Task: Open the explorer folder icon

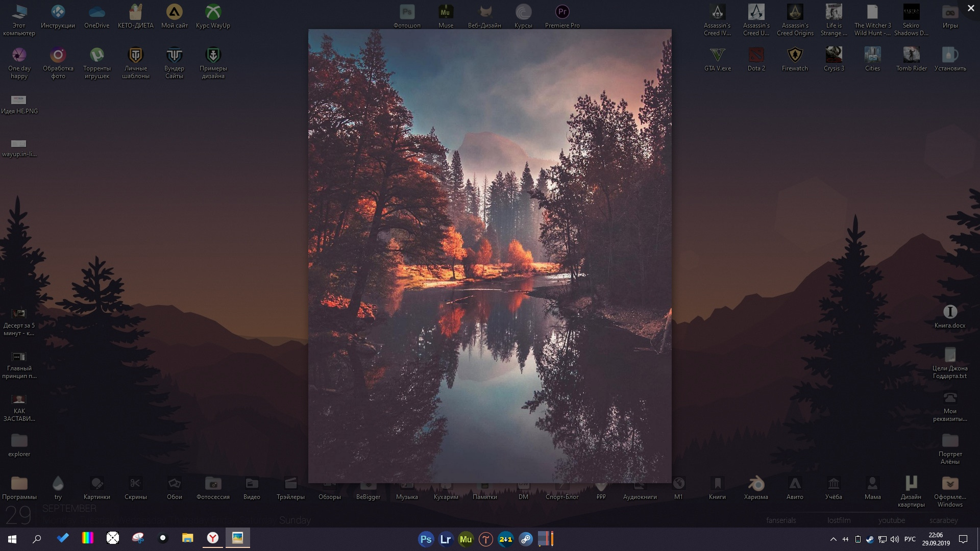Action: (19, 444)
